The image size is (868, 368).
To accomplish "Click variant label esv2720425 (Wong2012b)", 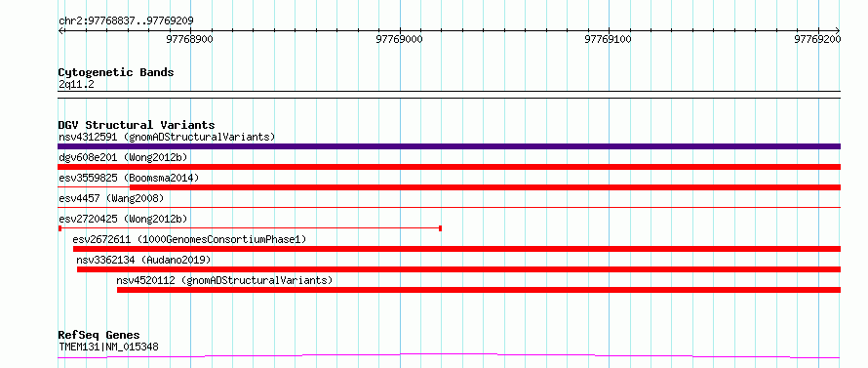I will 123,219.
